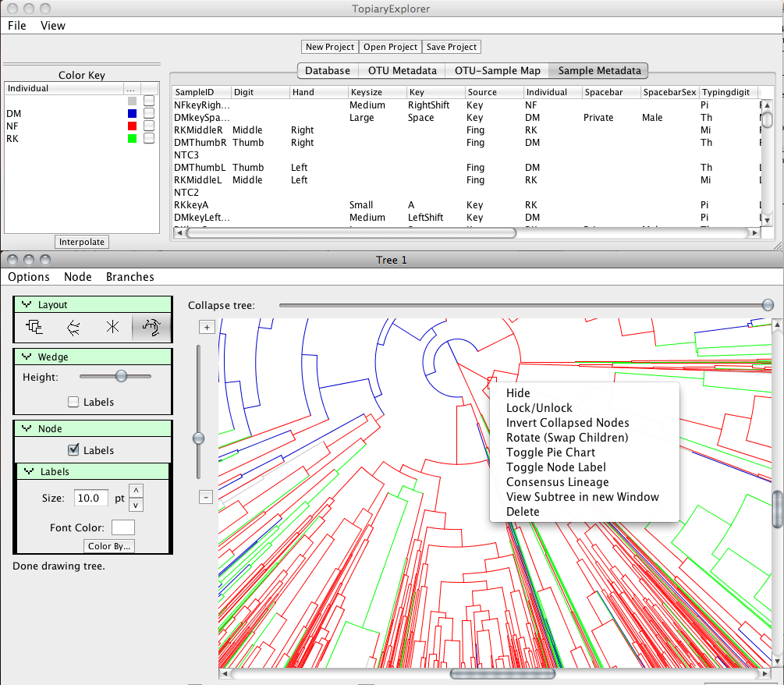The width and height of the screenshot is (784, 685).
Task: Select the rectangular tree layout icon
Action: (34, 327)
